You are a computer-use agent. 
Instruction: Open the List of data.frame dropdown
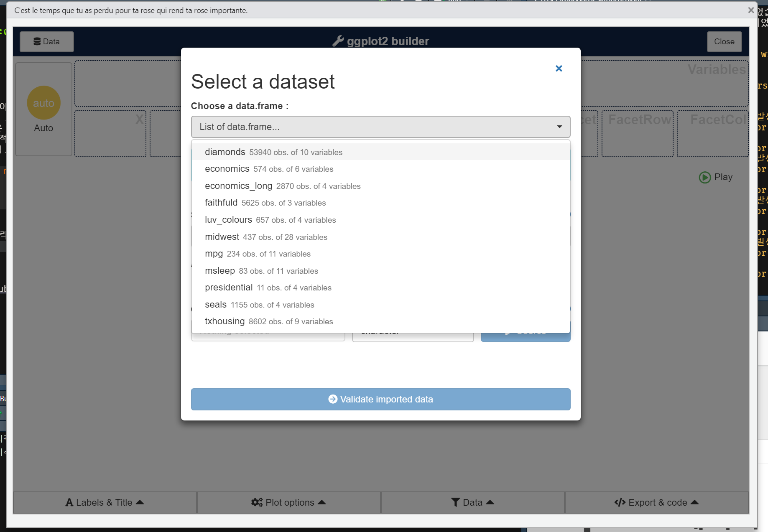click(x=380, y=127)
